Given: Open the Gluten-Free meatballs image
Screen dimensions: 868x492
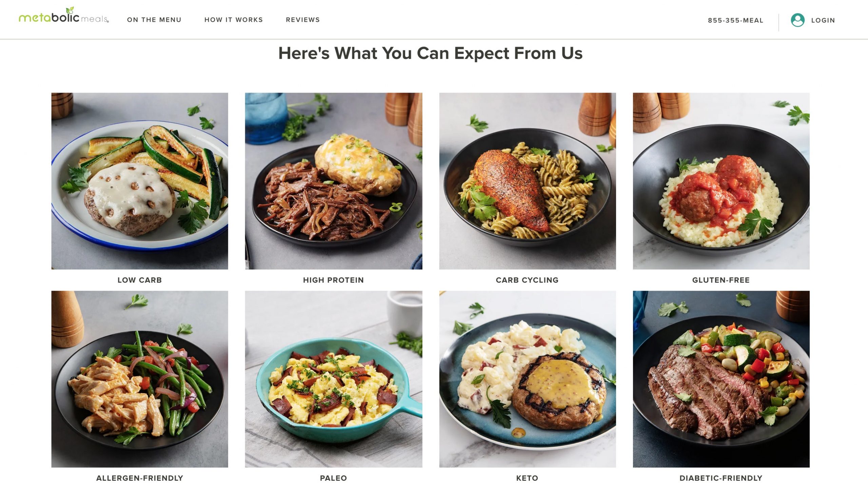Looking at the screenshot, I should (x=721, y=181).
